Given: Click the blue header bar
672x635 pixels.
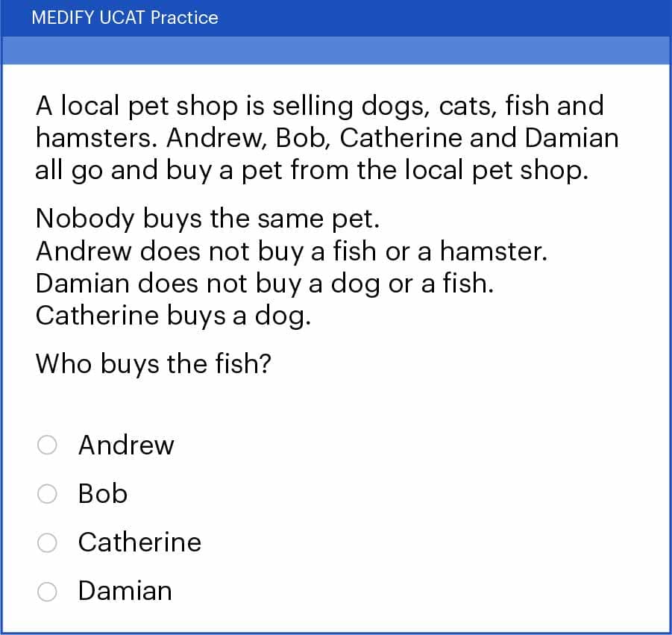Looking at the screenshot, I should coord(448,17).
